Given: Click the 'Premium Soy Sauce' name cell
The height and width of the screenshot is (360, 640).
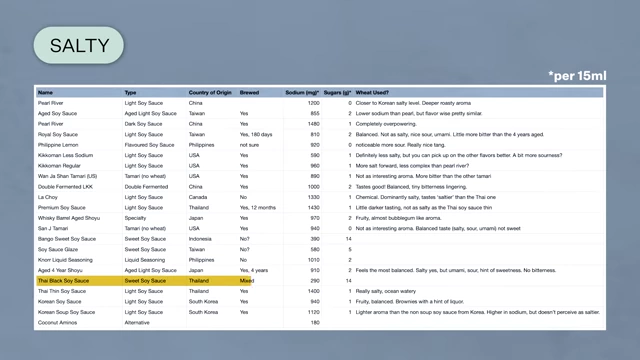Looking at the screenshot, I should point(62,207).
